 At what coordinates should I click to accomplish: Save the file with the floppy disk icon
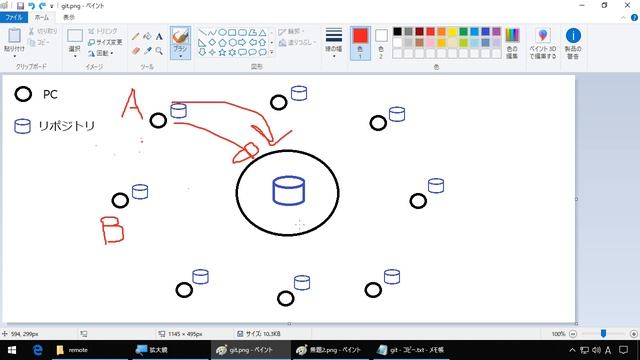coord(20,6)
